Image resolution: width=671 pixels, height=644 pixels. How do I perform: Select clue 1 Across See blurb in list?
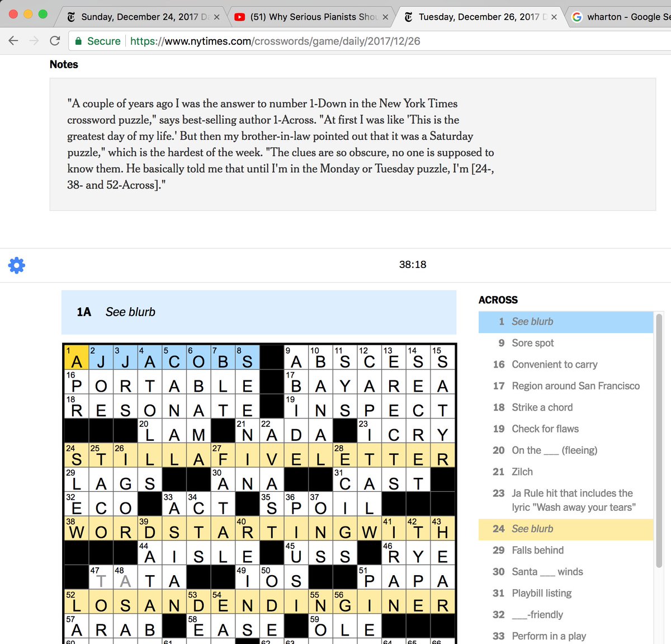(566, 322)
